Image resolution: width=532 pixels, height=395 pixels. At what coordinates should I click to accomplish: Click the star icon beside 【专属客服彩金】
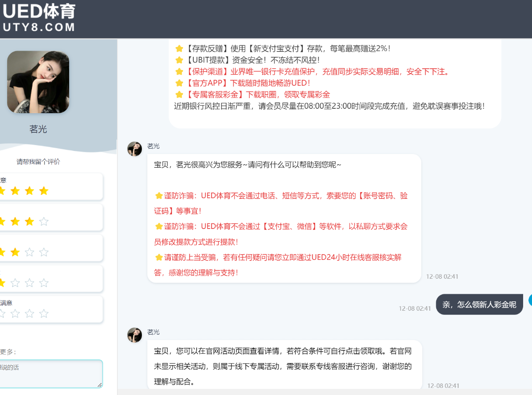pos(179,95)
